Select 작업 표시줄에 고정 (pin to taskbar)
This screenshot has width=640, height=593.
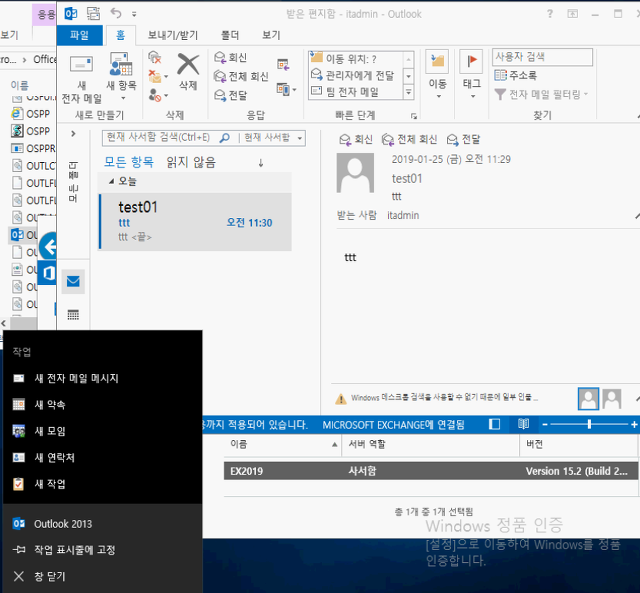point(102,550)
